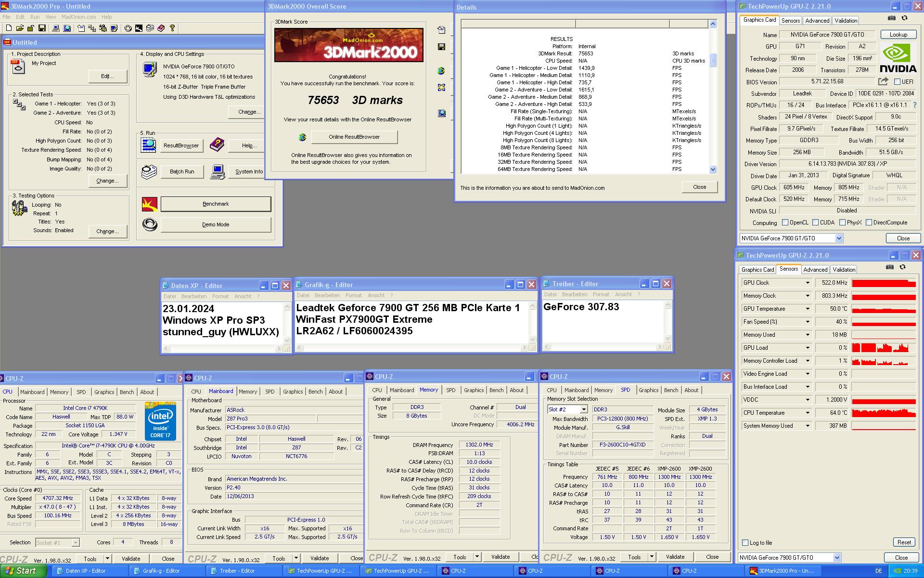Click the refresh icon in top GPU-Z window
Image resolution: width=924 pixels, height=578 pixels.
coord(904,18)
